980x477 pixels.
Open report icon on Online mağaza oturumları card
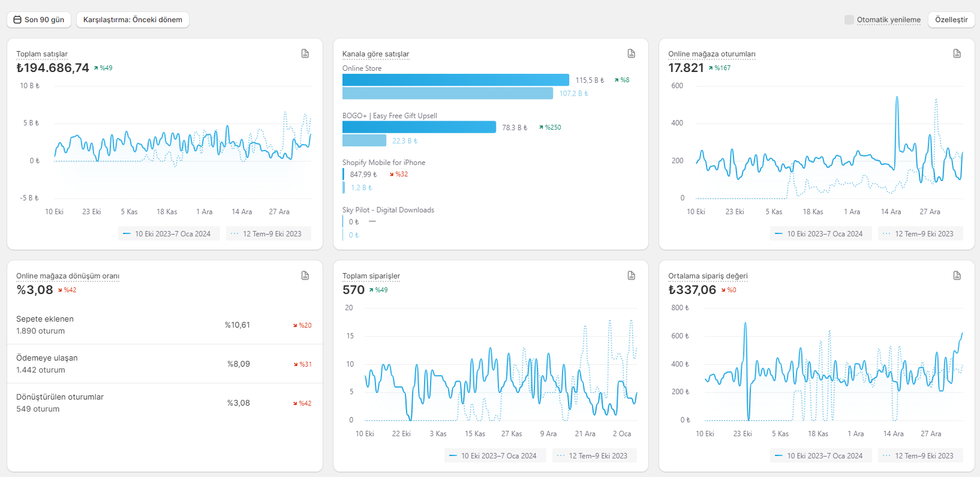(957, 53)
